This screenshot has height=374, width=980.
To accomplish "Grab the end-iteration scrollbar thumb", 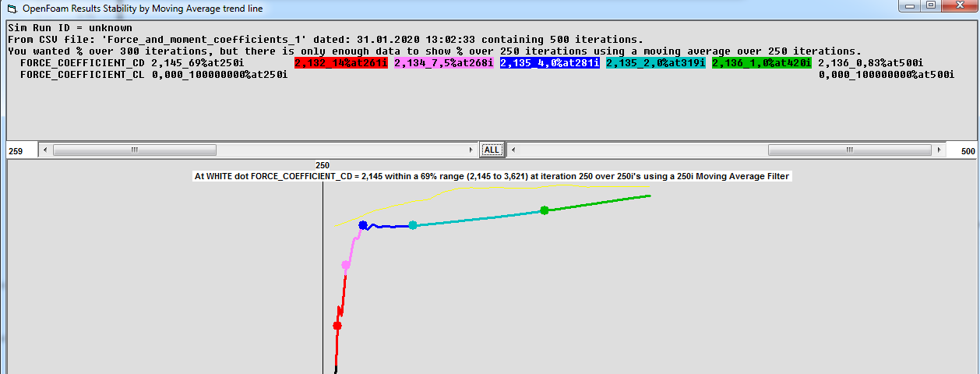I will pos(851,150).
